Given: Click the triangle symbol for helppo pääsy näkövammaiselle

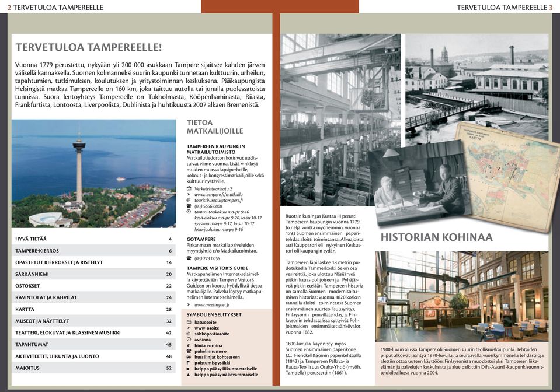Looking at the screenshot, I should [x=189, y=374].
